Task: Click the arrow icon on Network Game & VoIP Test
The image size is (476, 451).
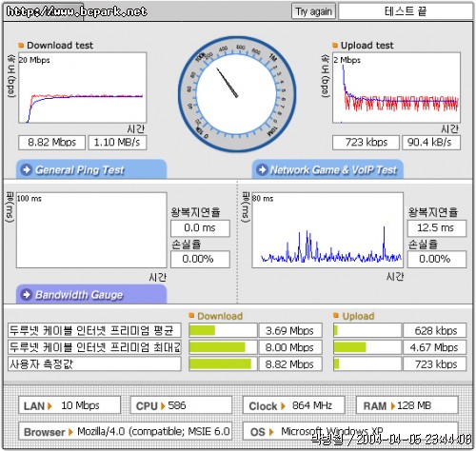Action: [x=262, y=169]
